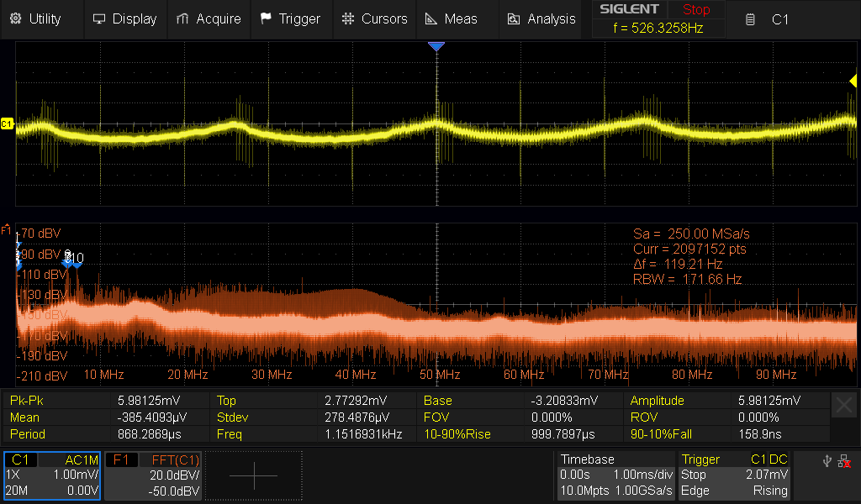Expand the Acquire menu
Viewport: 861px width, 504px height.
(209, 18)
